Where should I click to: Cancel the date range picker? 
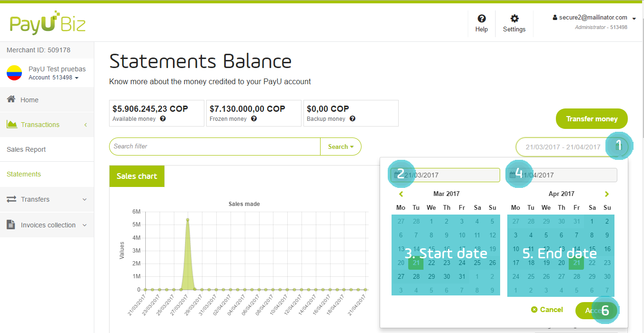point(547,310)
